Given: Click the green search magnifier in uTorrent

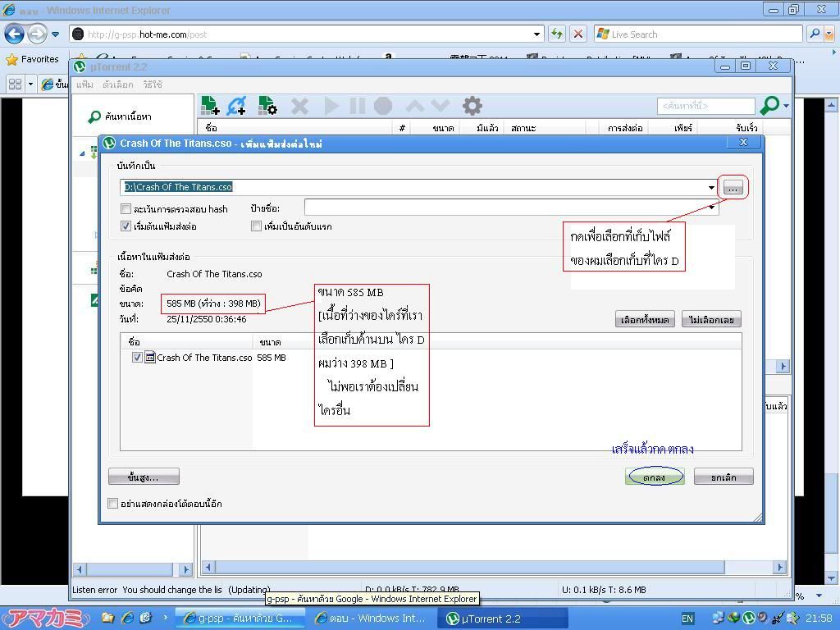Looking at the screenshot, I should coord(769,106).
